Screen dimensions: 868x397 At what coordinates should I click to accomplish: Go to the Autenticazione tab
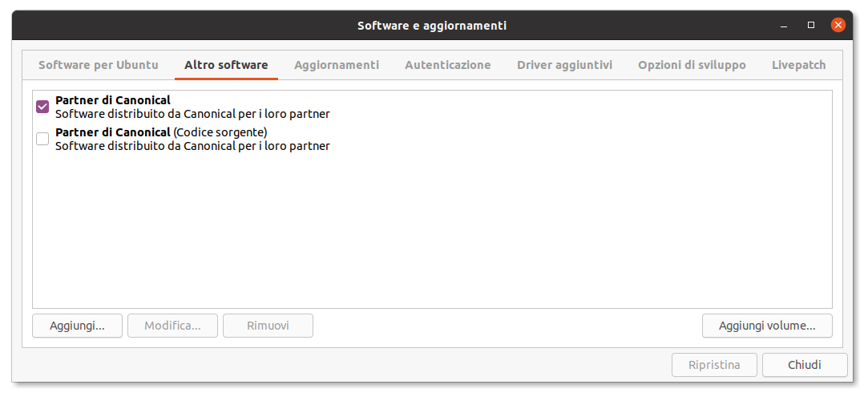tap(447, 65)
